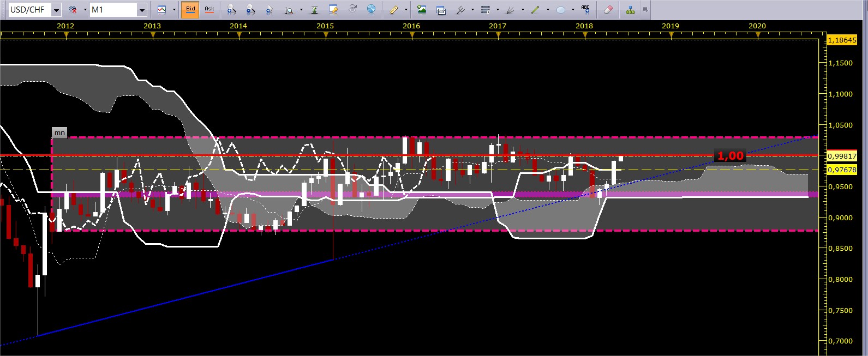The width and height of the screenshot is (868, 356).
Task: Expand the ellipse shape dropdown arrow
Action: click(x=573, y=10)
